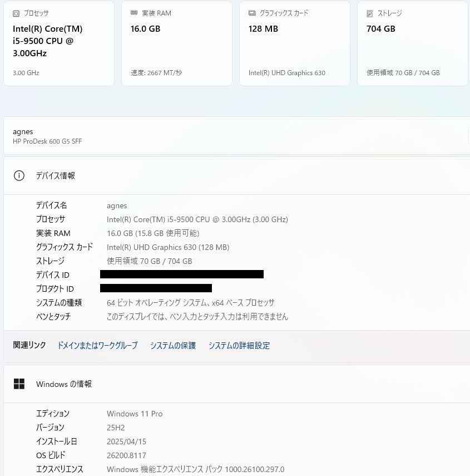Click the RAM module icon in memory card

click(x=134, y=13)
